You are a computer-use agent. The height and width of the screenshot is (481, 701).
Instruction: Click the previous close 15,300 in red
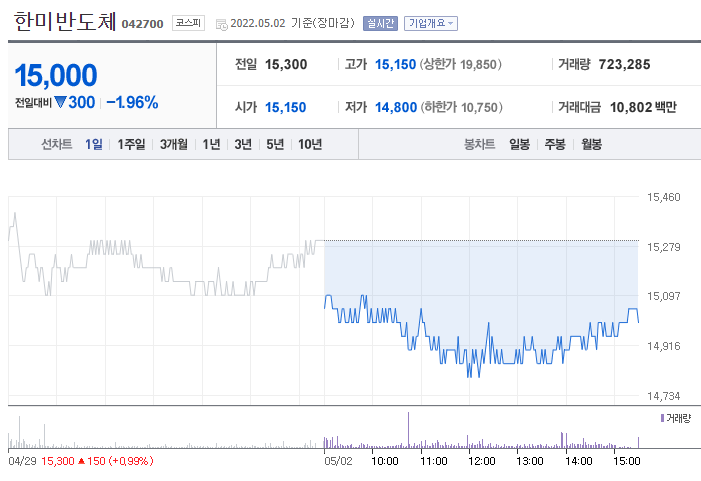pyautogui.click(x=58, y=461)
